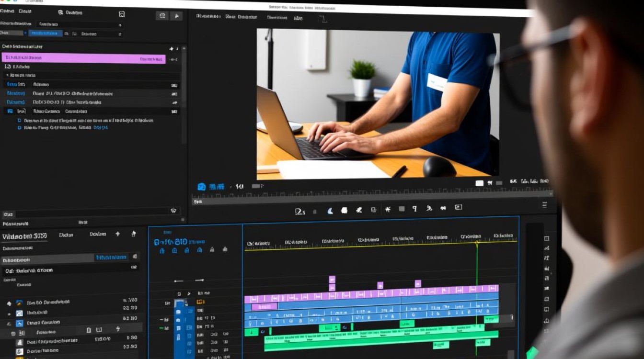Image resolution: width=644 pixels, height=359 pixels.
Task: Click the hamburger menu icon right of transport bar
Action: pyautogui.click(x=544, y=205)
